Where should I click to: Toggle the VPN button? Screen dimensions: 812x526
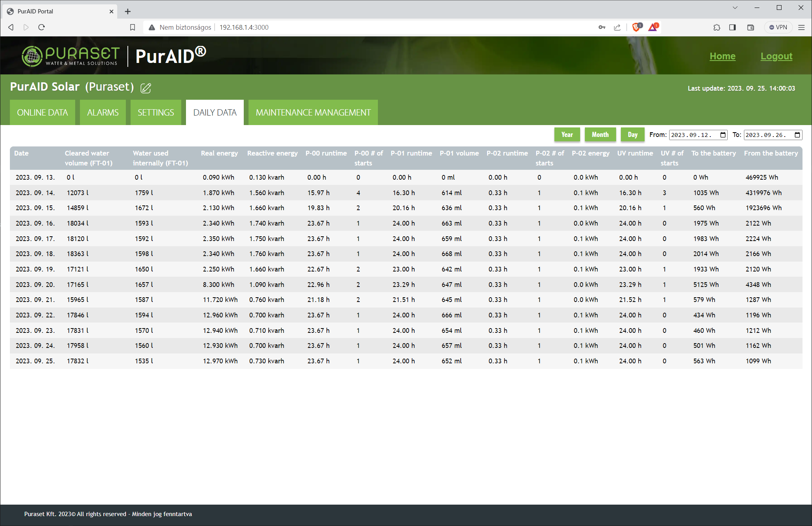click(x=778, y=27)
